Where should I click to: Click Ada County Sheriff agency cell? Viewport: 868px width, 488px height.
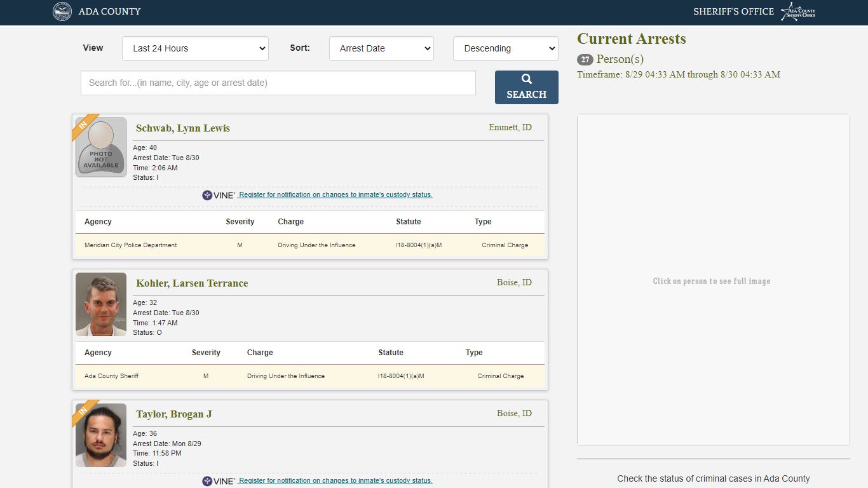pyautogui.click(x=112, y=376)
